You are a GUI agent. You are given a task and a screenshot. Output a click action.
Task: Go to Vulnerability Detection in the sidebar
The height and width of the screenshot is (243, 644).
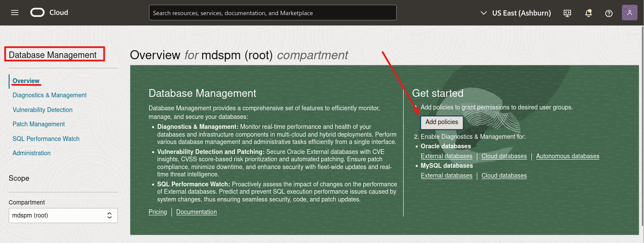tap(42, 110)
